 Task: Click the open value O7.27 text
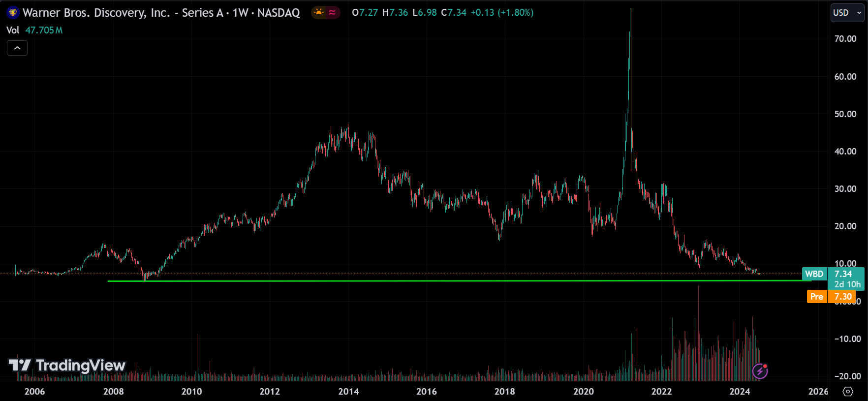(365, 13)
